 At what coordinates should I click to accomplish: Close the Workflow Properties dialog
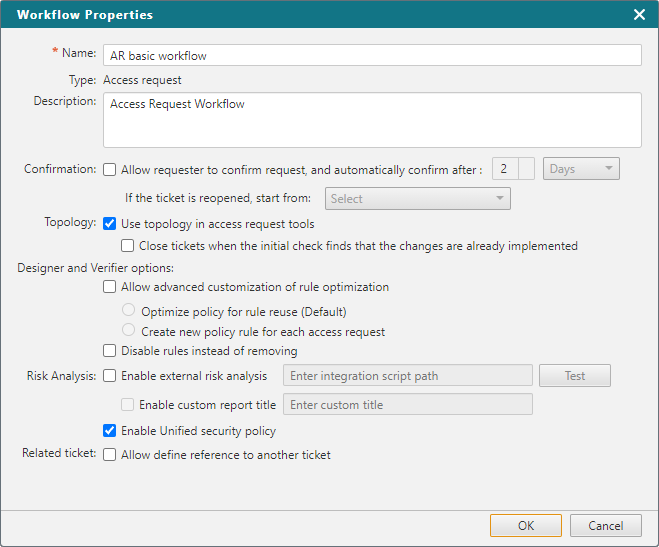[x=639, y=15]
